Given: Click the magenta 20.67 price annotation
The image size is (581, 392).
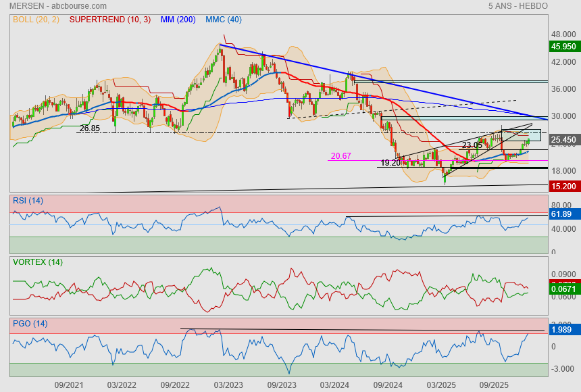Looking at the screenshot, I should point(340,156).
